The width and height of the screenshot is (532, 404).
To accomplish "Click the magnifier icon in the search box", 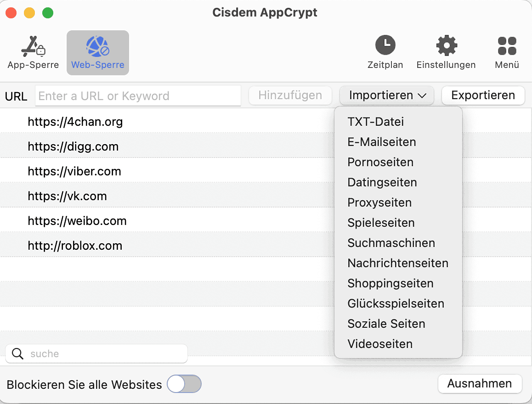I will (x=17, y=353).
